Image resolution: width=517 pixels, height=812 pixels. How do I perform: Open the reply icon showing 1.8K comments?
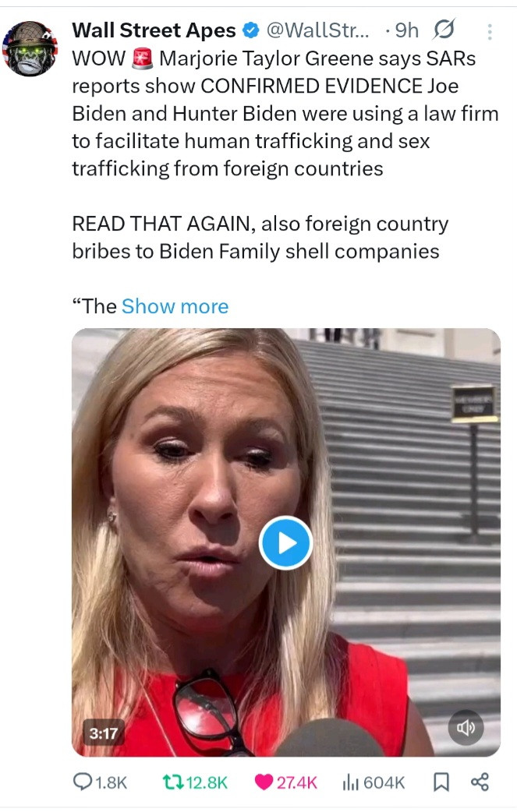click(x=100, y=782)
